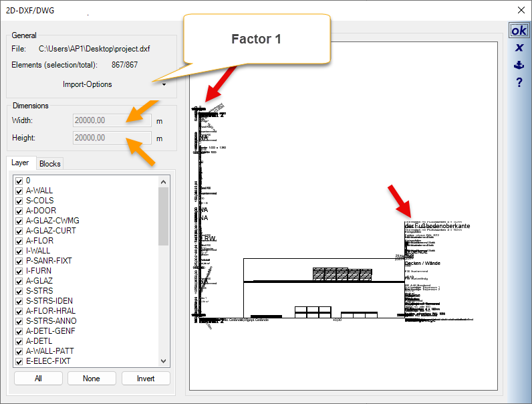This screenshot has width=532, height=404.
Task: Click the Invert selection button
Action: 146,379
